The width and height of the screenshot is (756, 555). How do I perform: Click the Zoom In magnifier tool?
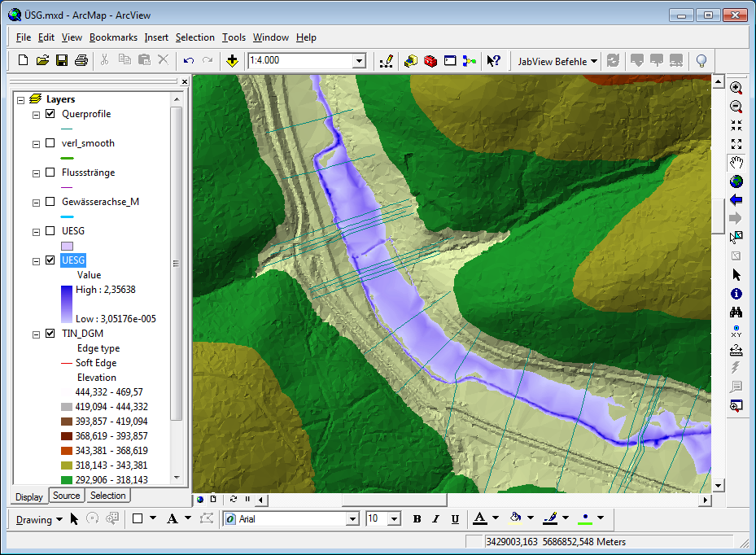(736, 88)
